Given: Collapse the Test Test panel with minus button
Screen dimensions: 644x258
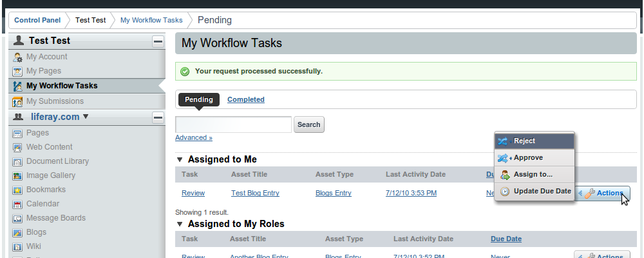Looking at the screenshot, I should [x=158, y=41].
